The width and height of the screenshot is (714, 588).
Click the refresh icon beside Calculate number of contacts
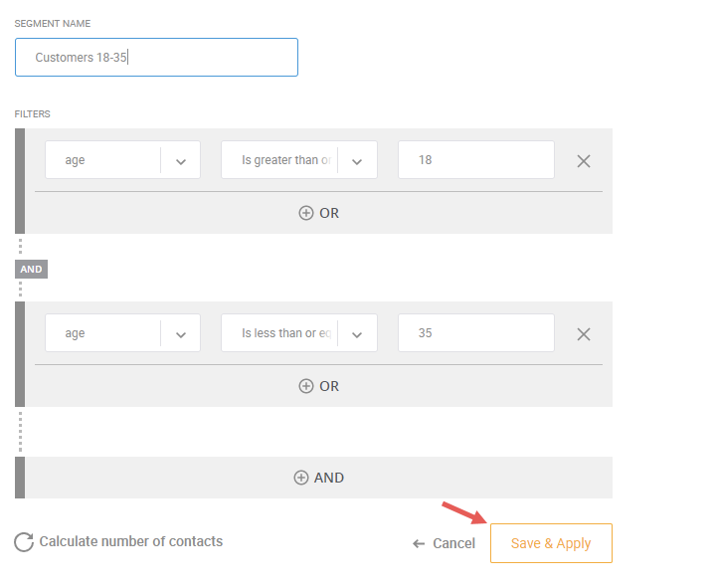pyautogui.click(x=24, y=542)
